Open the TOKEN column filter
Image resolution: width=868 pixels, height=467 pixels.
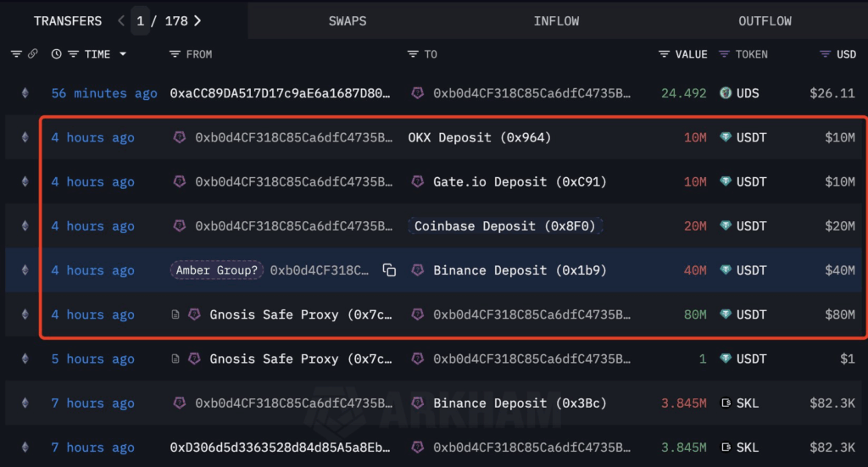724,54
